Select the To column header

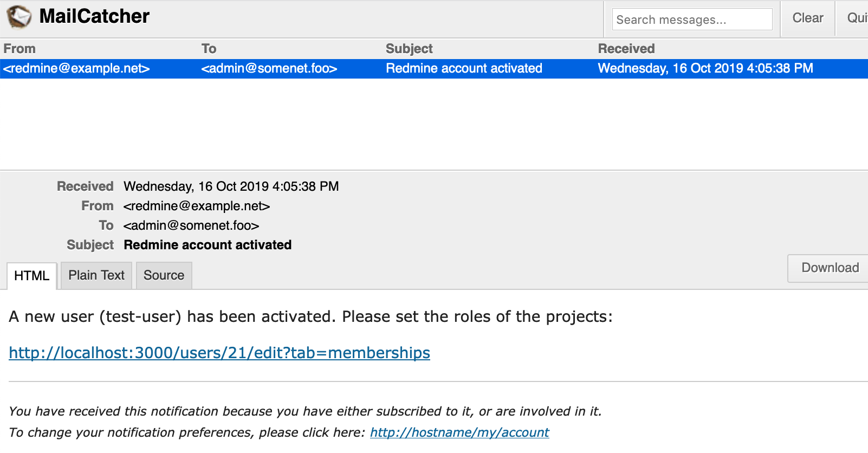point(209,49)
